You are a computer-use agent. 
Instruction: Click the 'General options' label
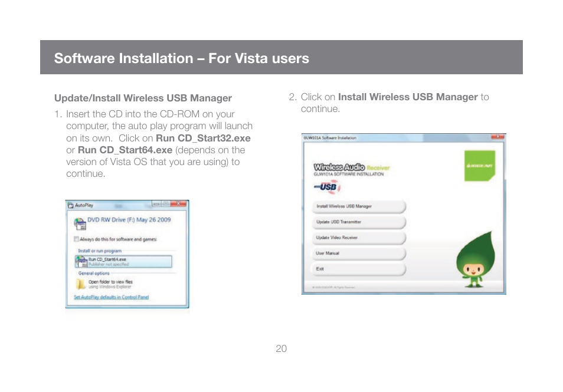click(x=94, y=274)
